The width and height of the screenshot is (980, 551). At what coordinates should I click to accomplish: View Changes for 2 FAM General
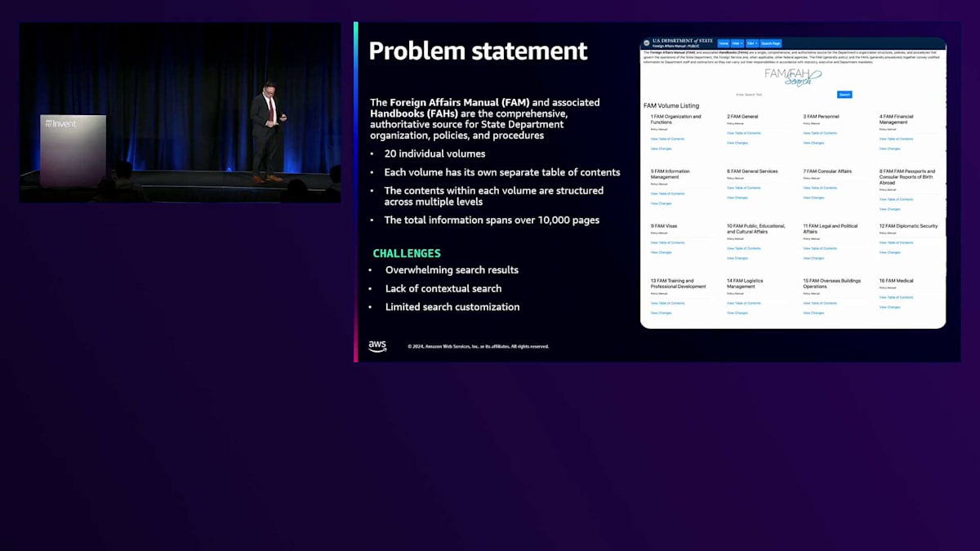click(x=737, y=143)
